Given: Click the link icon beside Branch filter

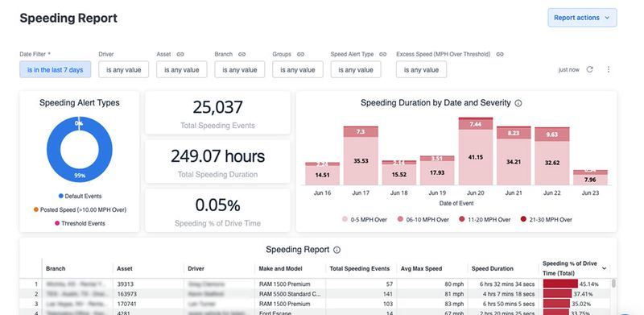Looking at the screenshot, I should pos(242,54).
